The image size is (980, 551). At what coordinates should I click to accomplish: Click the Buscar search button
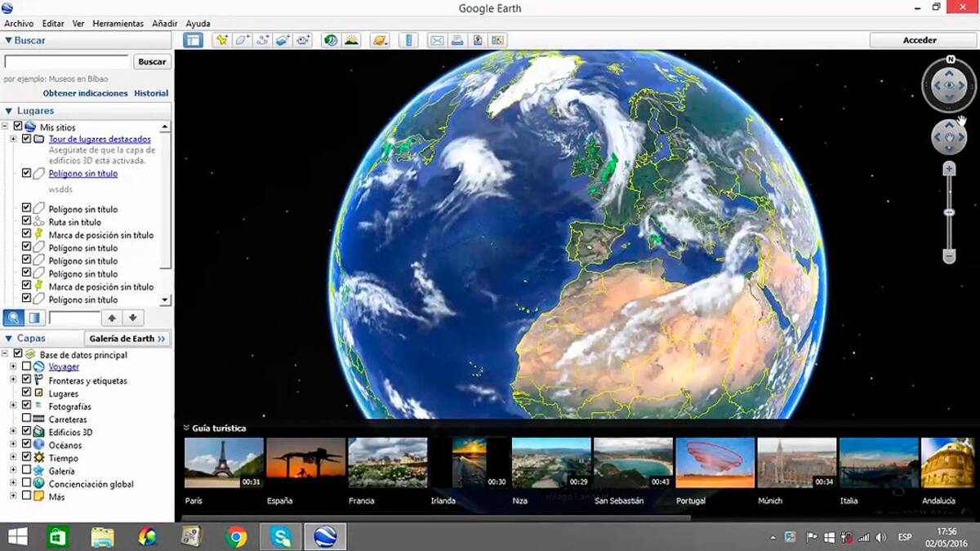(x=152, y=61)
